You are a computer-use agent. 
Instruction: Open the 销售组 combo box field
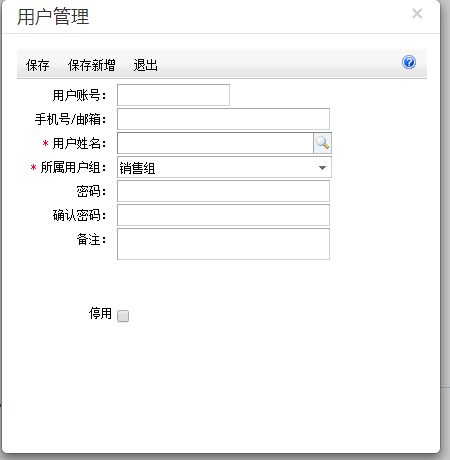coord(224,167)
